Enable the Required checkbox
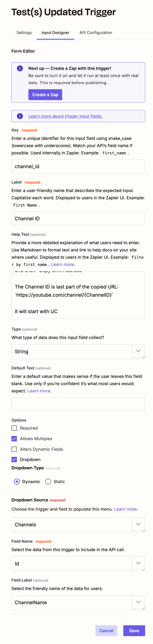Screen dimensions: 153x644 [x=14, y=428]
